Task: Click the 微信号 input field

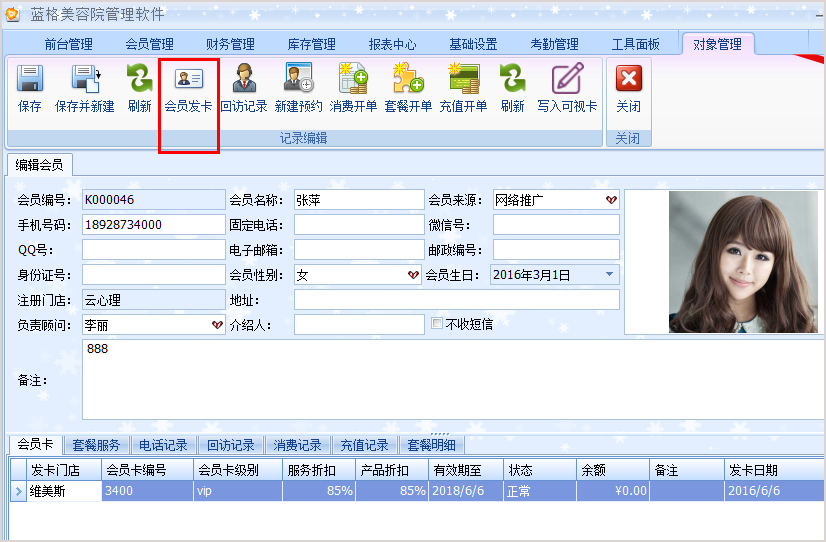Action: coord(556,225)
